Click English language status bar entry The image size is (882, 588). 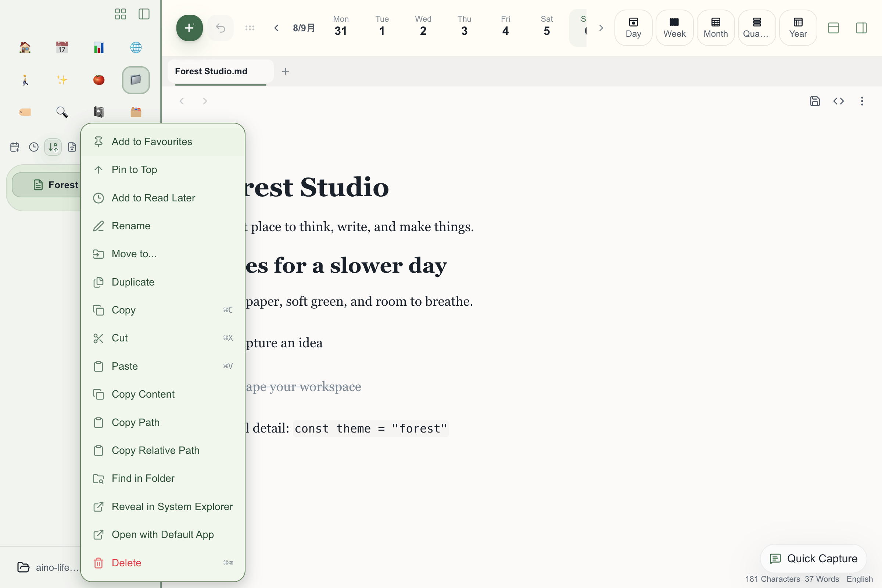click(x=860, y=579)
